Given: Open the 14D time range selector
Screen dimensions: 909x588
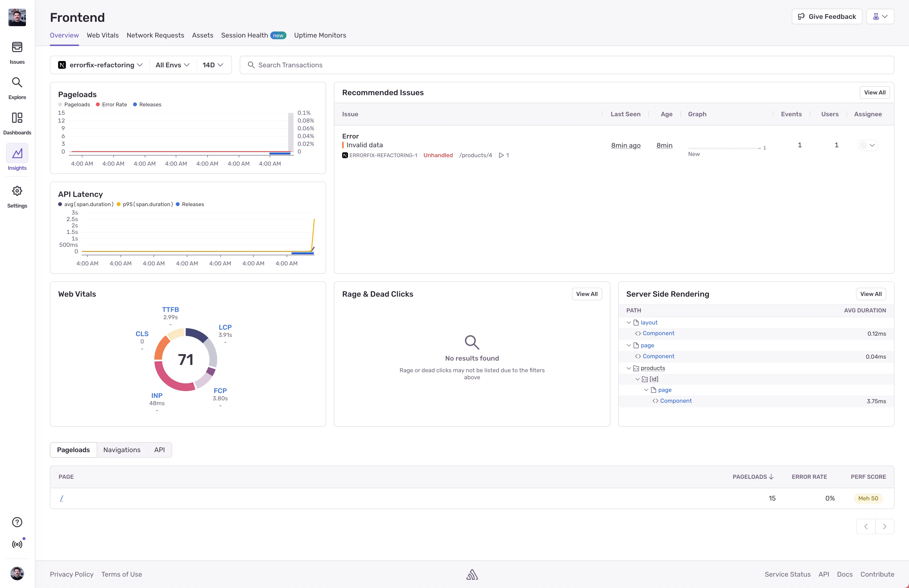Looking at the screenshot, I should point(212,64).
